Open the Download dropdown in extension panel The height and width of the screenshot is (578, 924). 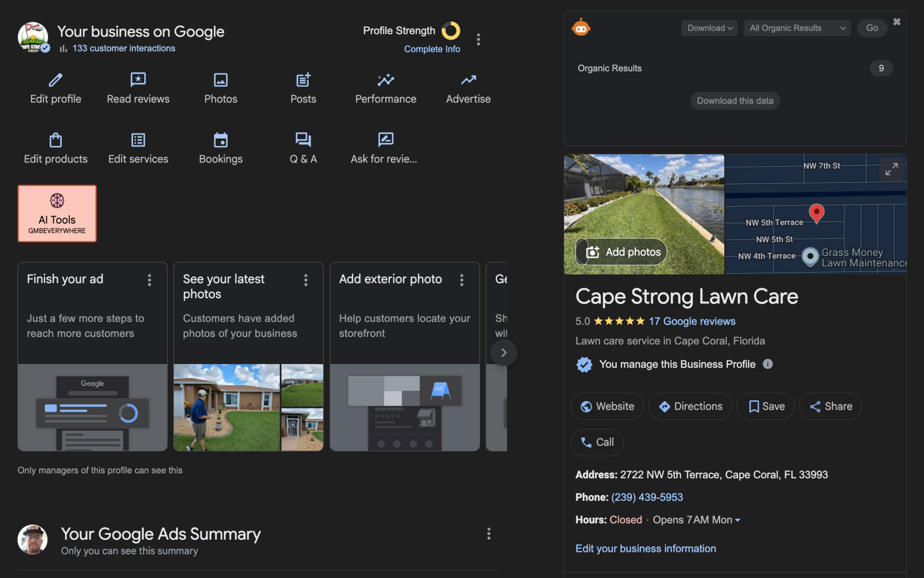click(709, 28)
